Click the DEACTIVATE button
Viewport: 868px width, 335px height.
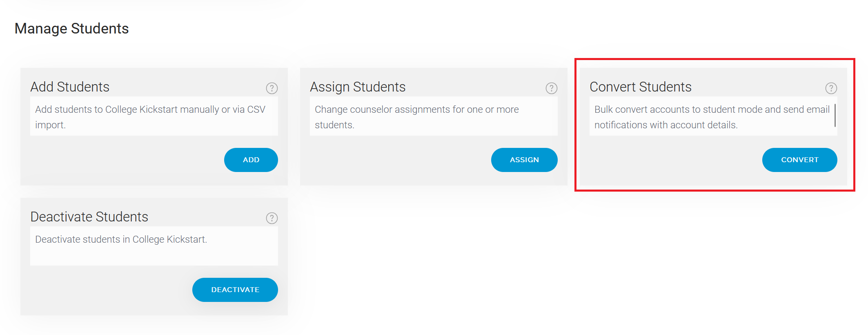(x=235, y=290)
